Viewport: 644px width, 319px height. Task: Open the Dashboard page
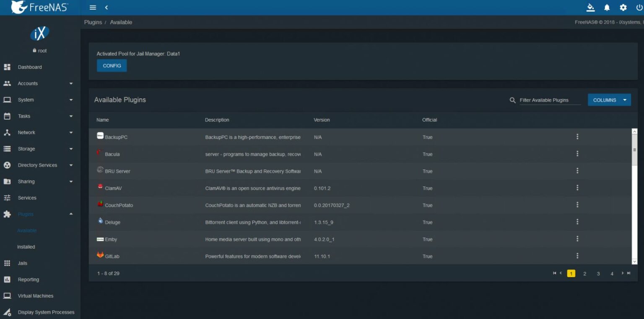(40, 67)
